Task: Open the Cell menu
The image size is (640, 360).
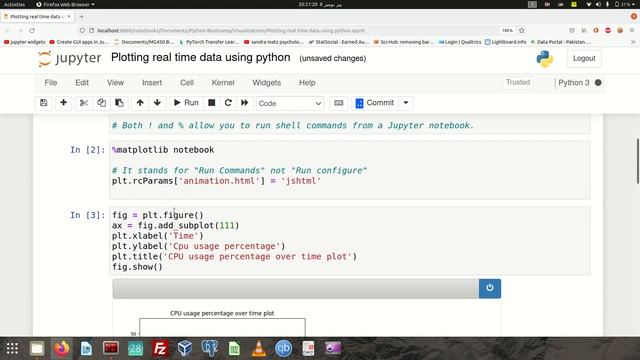Action: pos(187,82)
